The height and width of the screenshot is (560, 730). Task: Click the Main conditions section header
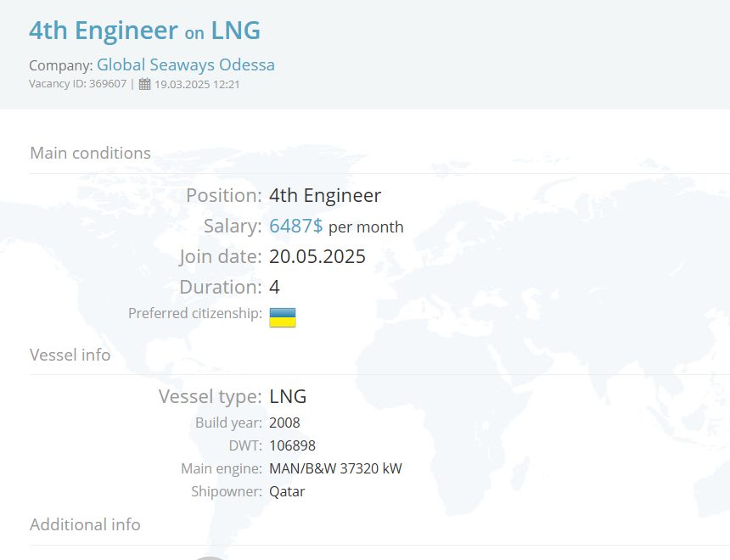[90, 153]
